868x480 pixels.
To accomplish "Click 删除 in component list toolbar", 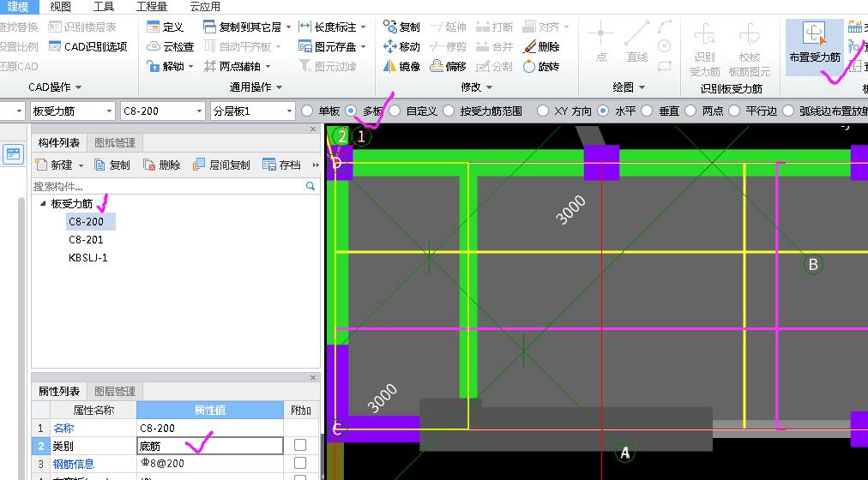I will point(161,165).
